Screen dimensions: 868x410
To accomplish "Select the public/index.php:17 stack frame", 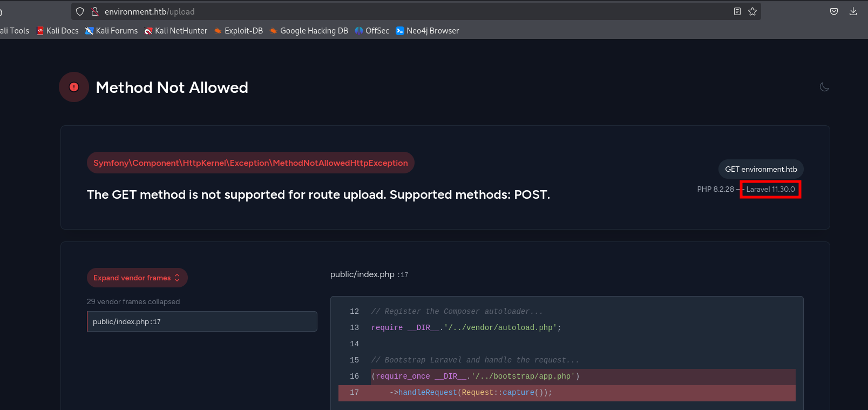I will tap(201, 321).
